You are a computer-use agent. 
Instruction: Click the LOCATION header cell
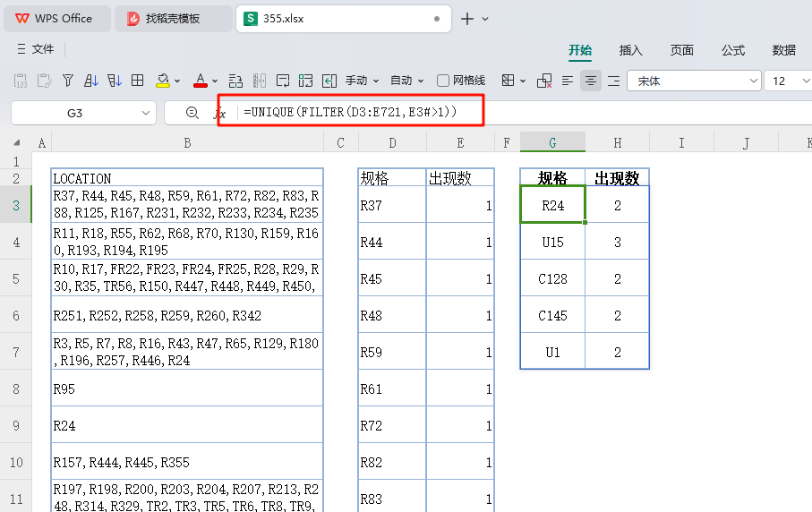tap(187, 178)
